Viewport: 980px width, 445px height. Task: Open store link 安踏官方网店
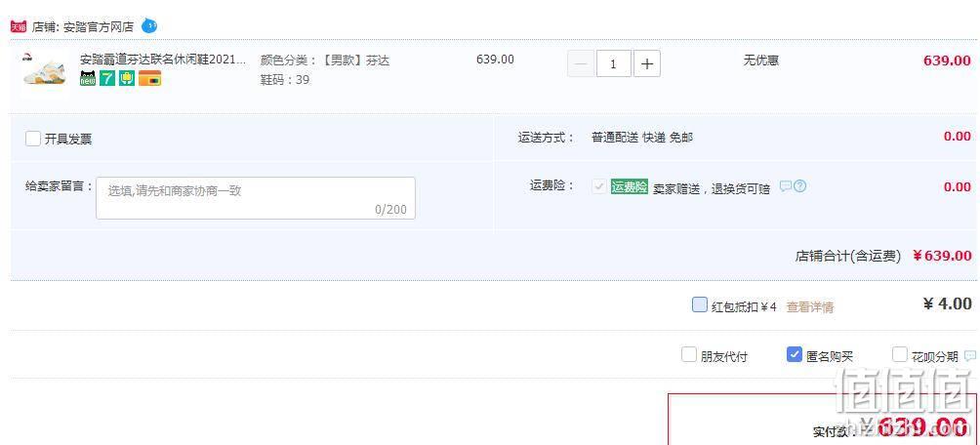[x=99, y=27]
